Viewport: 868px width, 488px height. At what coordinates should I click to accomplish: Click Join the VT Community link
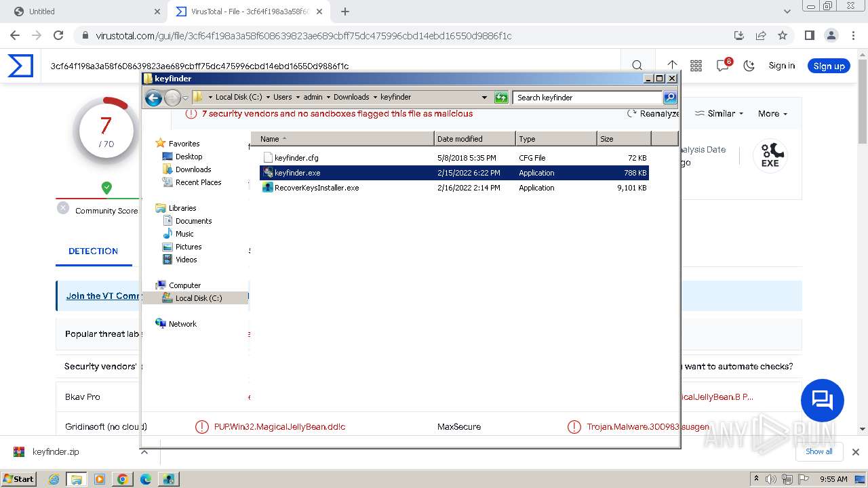point(103,296)
